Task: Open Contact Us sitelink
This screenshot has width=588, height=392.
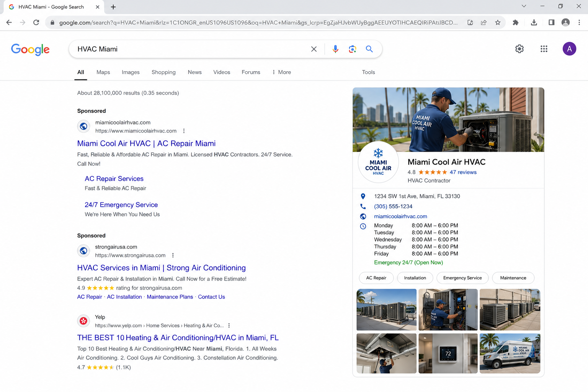Action: click(211, 297)
